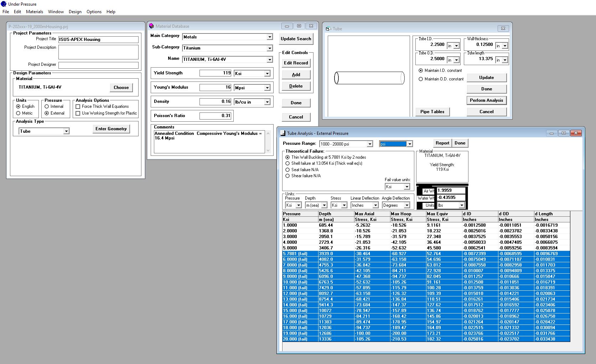Open Tube O.D. unit dropdown
596x364 pixels.
tap(456, 60)
